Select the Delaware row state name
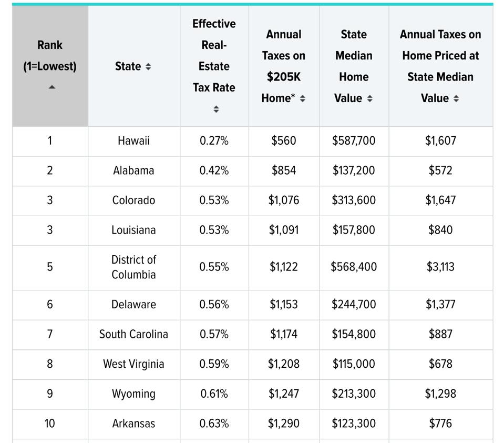The width and height of the screenshot is (504, 443). pyautogui.click(x=133, y=305)
